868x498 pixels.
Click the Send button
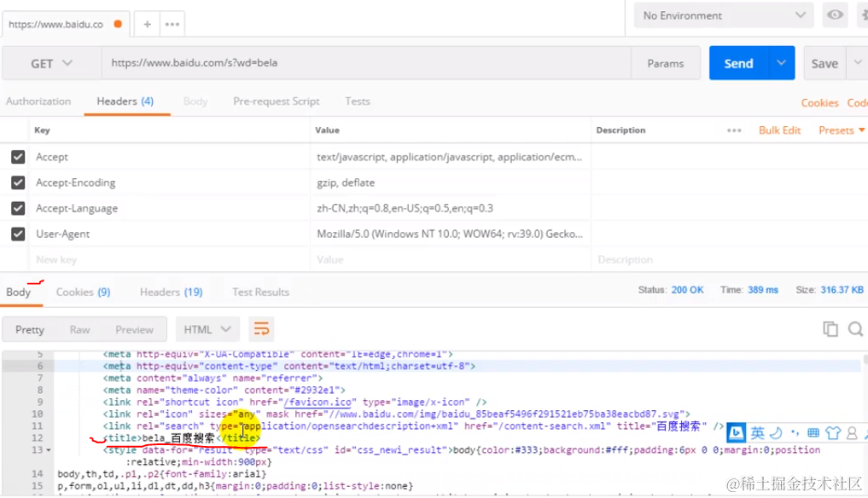point(738,63)
